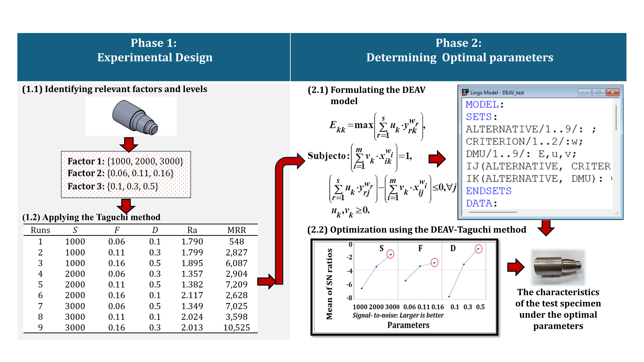Click the CRITERION/1..2/:w; code line

(524, 142)
